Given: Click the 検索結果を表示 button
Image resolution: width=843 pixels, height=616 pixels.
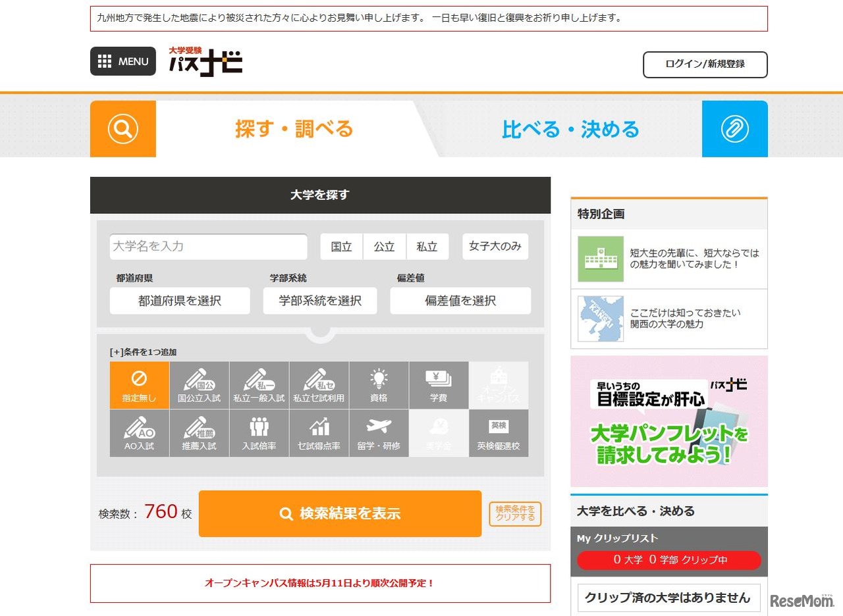Looking at the screenshot, I should (x=340, y=513).
